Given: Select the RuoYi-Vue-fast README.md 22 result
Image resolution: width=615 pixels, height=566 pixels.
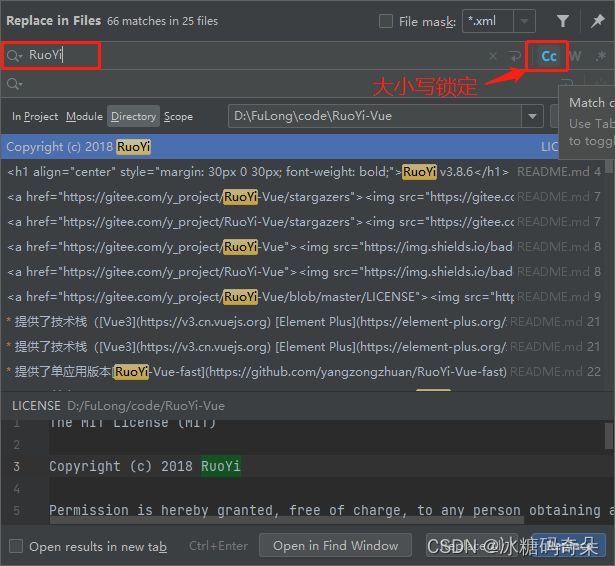Looking at the screenshot, I should point(302,372).
